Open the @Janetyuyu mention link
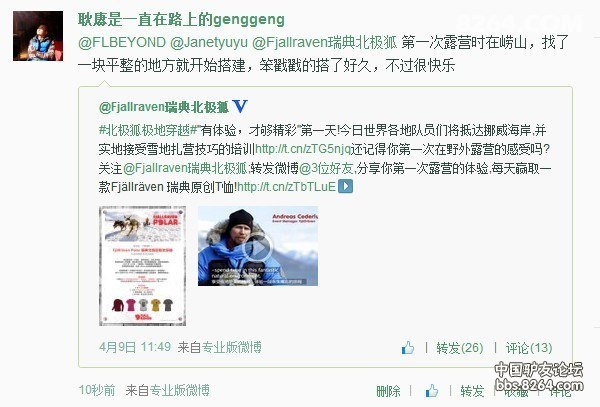 (209, 42)
